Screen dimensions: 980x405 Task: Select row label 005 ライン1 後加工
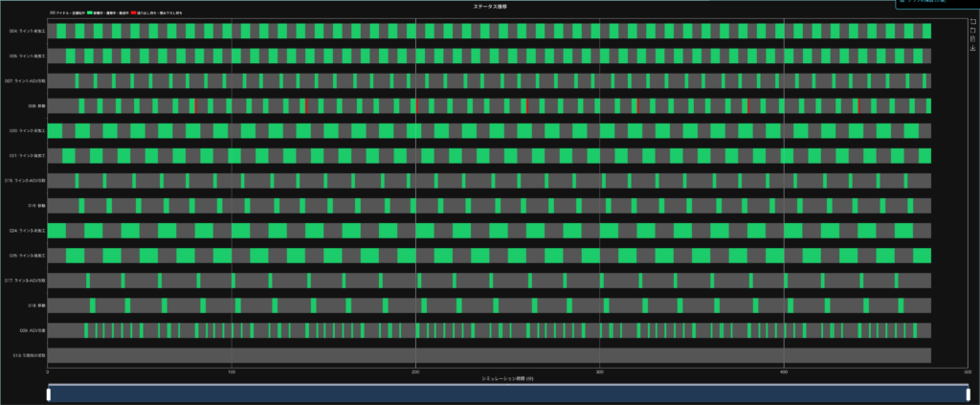pyautogui.click(x=28, y=56)
